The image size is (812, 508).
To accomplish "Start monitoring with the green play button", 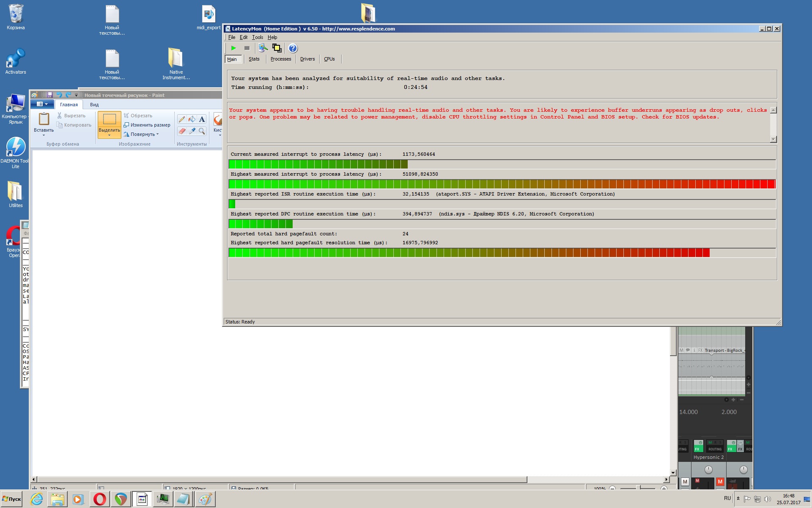I will 233,48.
